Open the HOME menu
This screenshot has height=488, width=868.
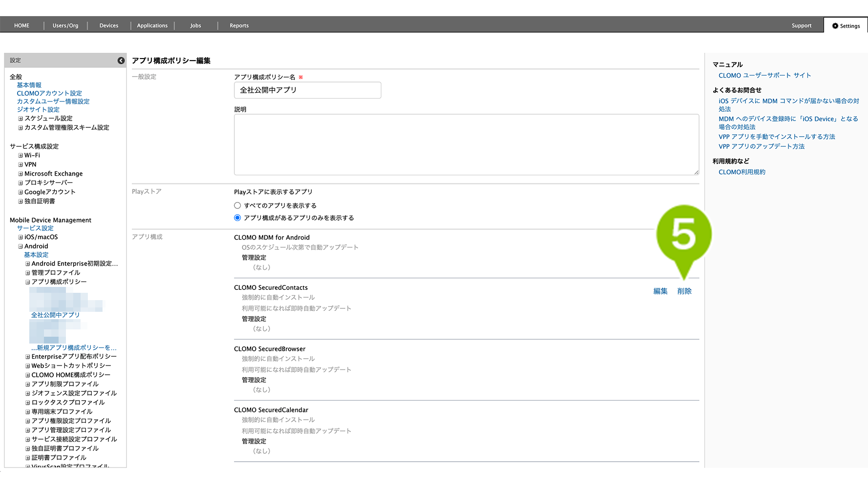tap(21, 25)
